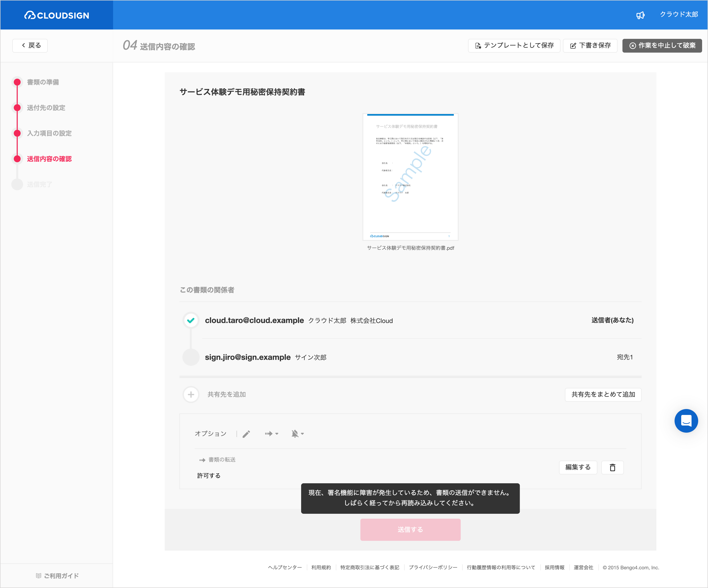Click the empty status circle beside sign.jiro
This screenshot has height=588, width=708.
tap(191, 357)
